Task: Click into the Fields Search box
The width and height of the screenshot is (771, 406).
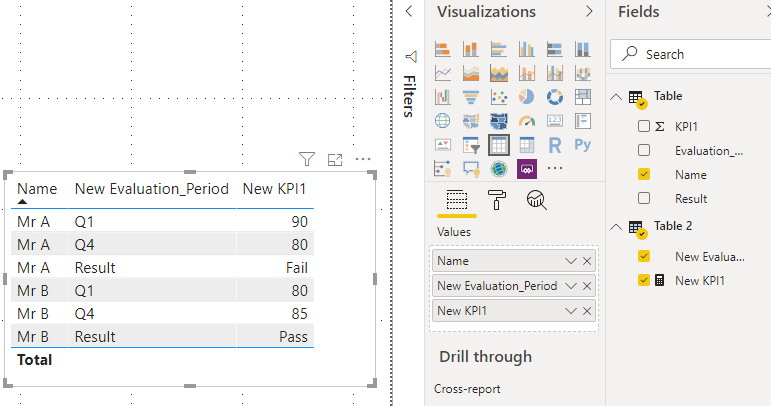Action: [x=690, y=54]
